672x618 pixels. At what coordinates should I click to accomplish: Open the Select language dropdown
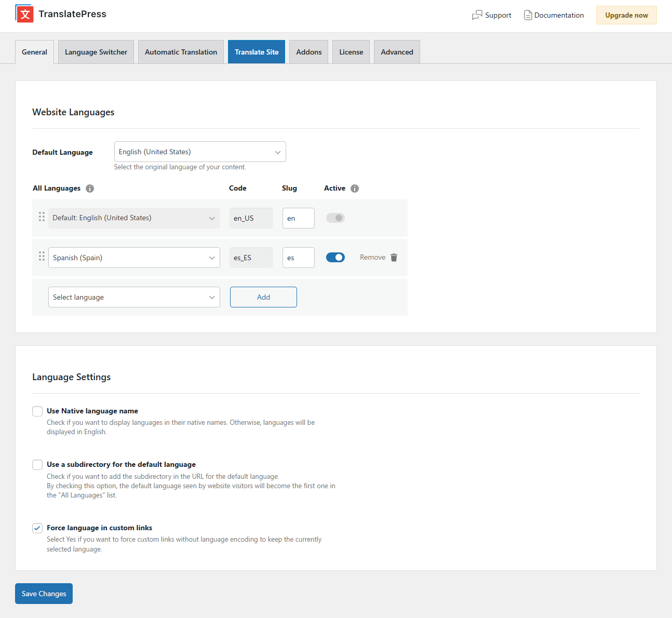coord(134,297)
